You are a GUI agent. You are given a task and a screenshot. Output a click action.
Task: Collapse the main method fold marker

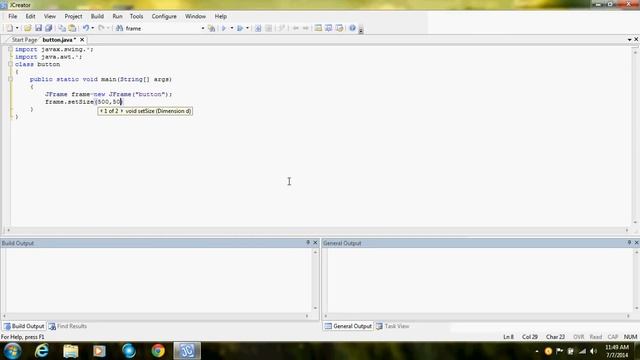[x=11, y=79]
